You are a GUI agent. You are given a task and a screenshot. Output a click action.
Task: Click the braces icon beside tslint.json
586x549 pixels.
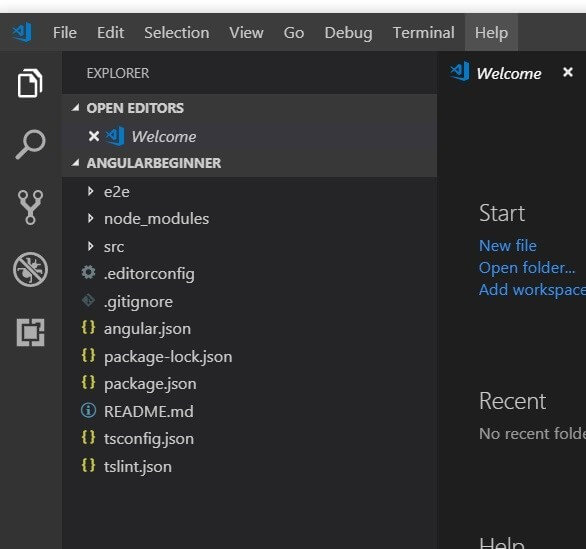coord(89,465)
